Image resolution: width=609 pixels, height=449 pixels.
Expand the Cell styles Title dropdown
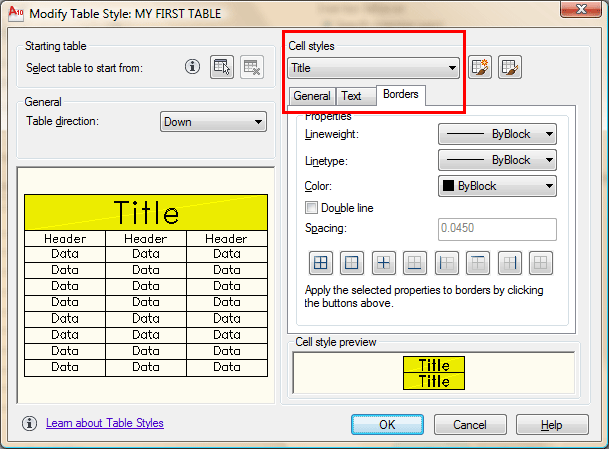click(x=373, y=69)
